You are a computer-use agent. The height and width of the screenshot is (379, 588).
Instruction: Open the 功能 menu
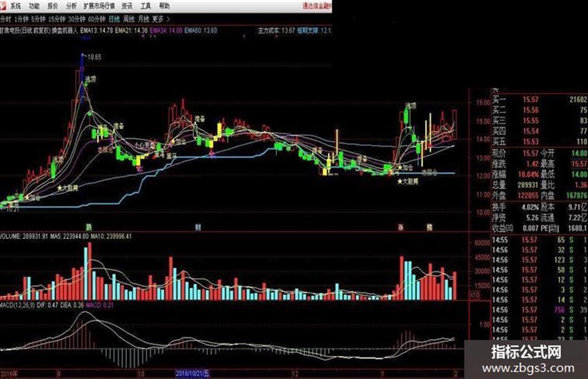(34, 6)
